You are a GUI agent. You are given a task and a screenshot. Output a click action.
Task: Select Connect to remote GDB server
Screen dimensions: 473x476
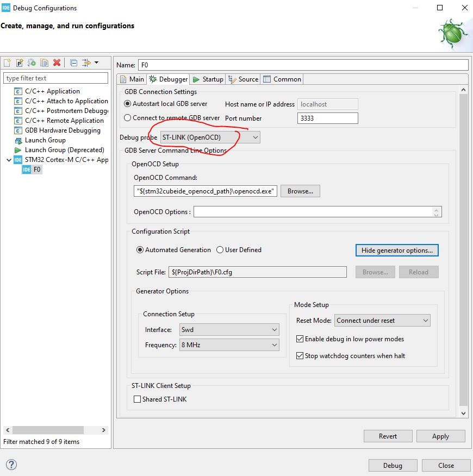[x=172, y=118]
